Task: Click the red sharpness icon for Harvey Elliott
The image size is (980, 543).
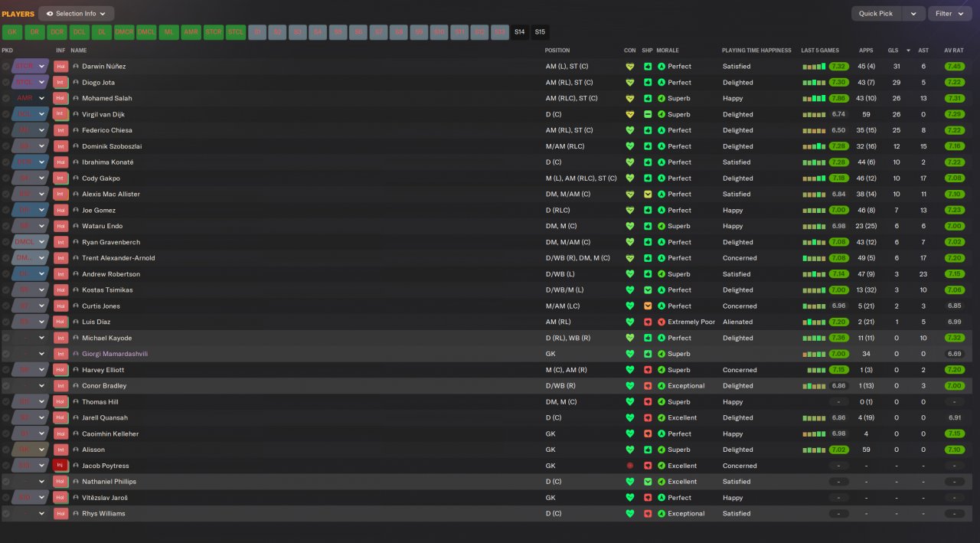Action: tap(648, 370)
